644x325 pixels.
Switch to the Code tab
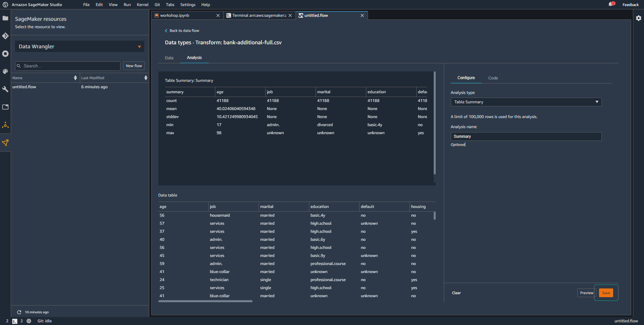[x=493, y=78]
